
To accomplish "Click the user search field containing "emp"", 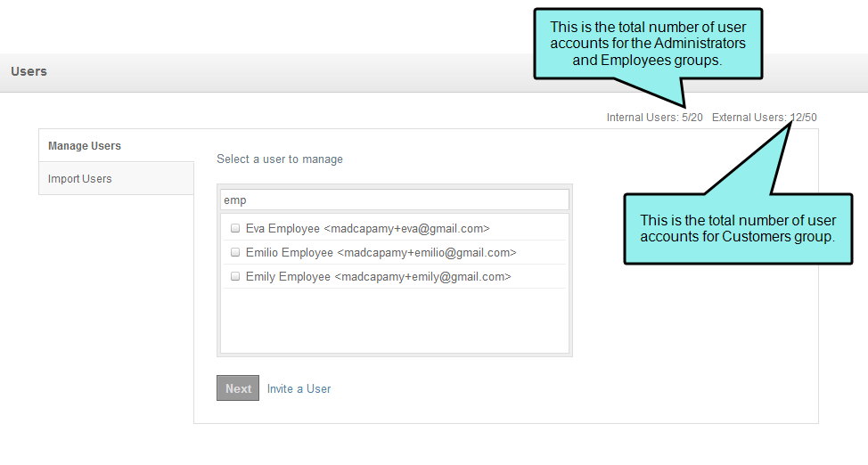I will coord(395,200).
